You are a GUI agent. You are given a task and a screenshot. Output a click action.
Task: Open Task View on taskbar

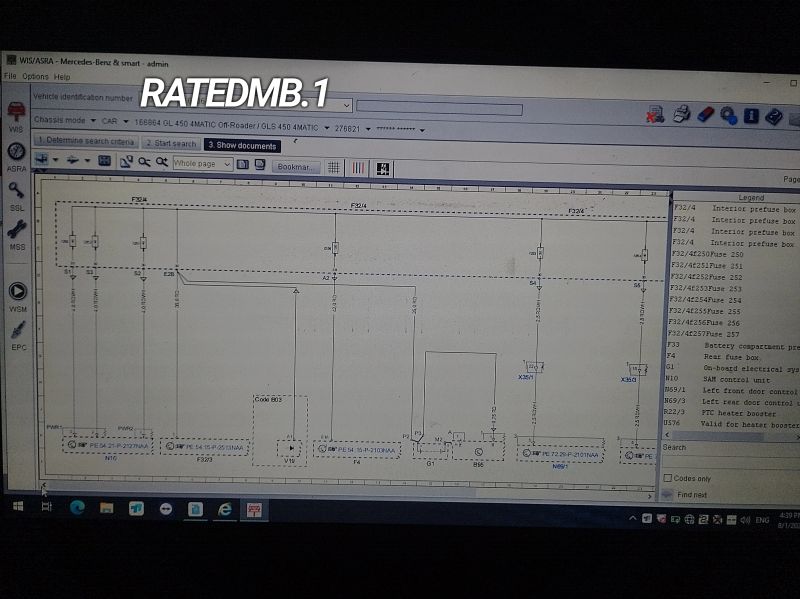tap(46, 506)
